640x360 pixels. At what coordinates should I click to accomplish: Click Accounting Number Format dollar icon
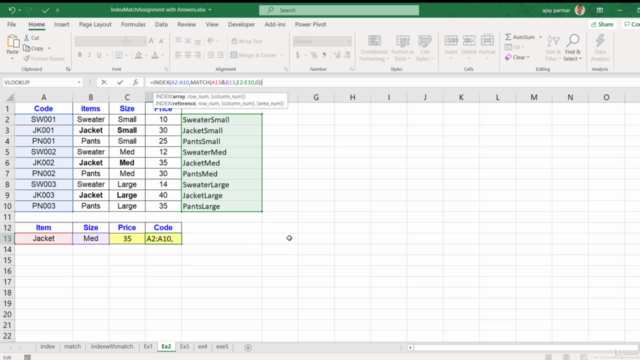[298, 55]
